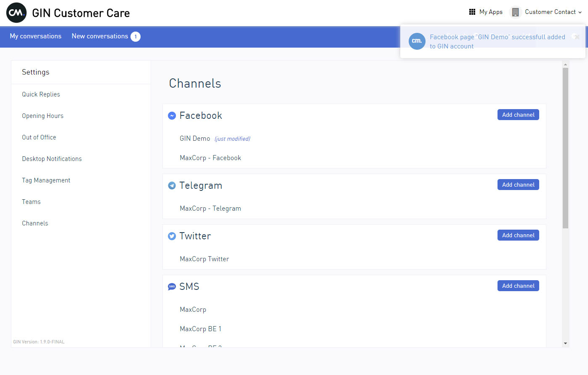Click the scrollbar down arrow
This screenshot has height=375, width=588.
click(x=565, y=343)
